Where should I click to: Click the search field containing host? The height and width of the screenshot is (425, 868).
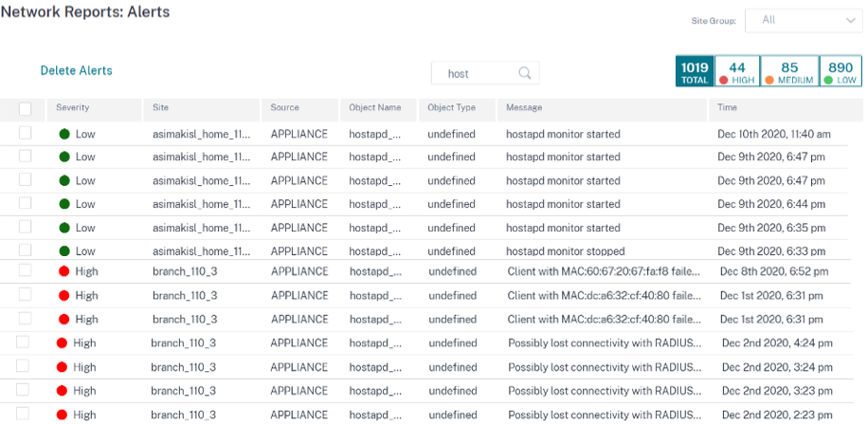click(485, 73)
